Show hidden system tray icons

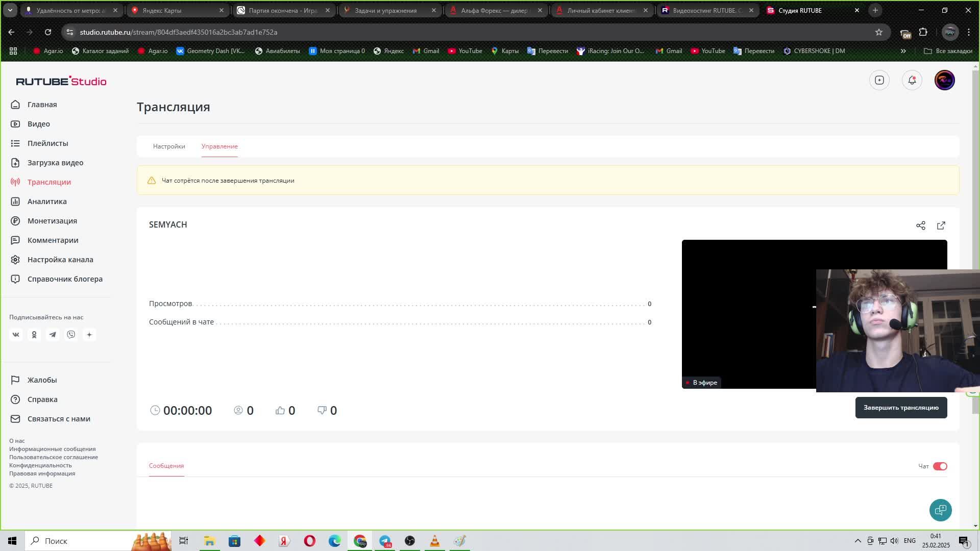[857, 541]
